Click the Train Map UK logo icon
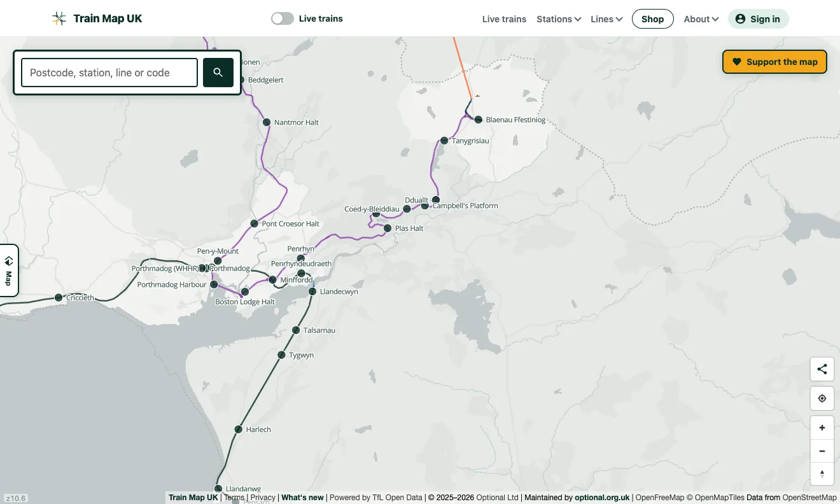 tap(59, 18)
